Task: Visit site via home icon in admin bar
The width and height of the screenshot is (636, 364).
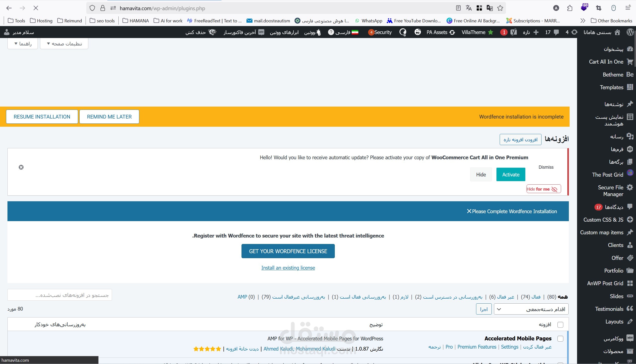Action: 618,32
